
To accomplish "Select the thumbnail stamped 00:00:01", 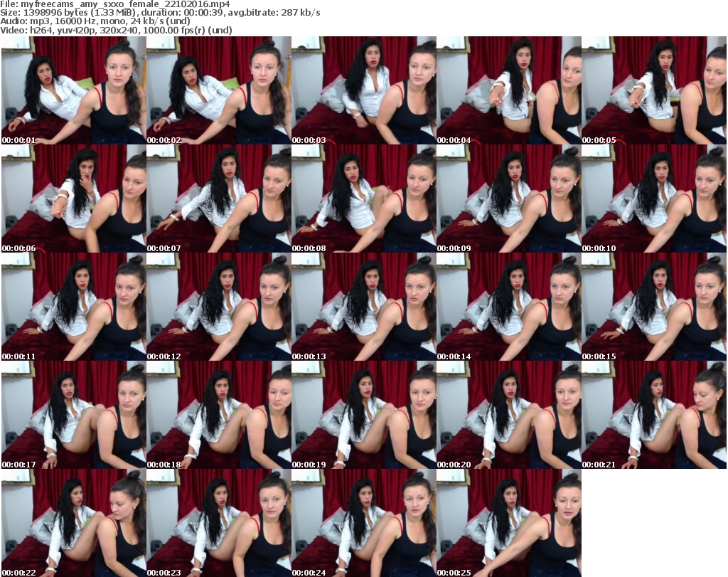I will pos(73,90).
